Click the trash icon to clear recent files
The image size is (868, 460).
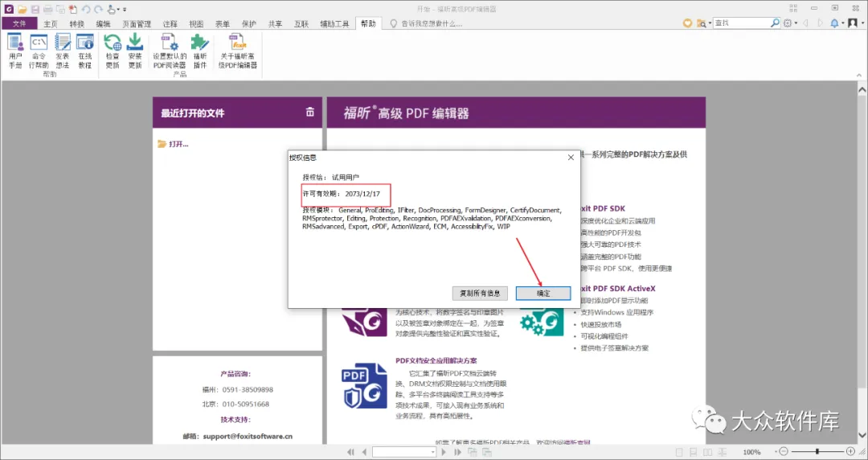click(310, 112)
